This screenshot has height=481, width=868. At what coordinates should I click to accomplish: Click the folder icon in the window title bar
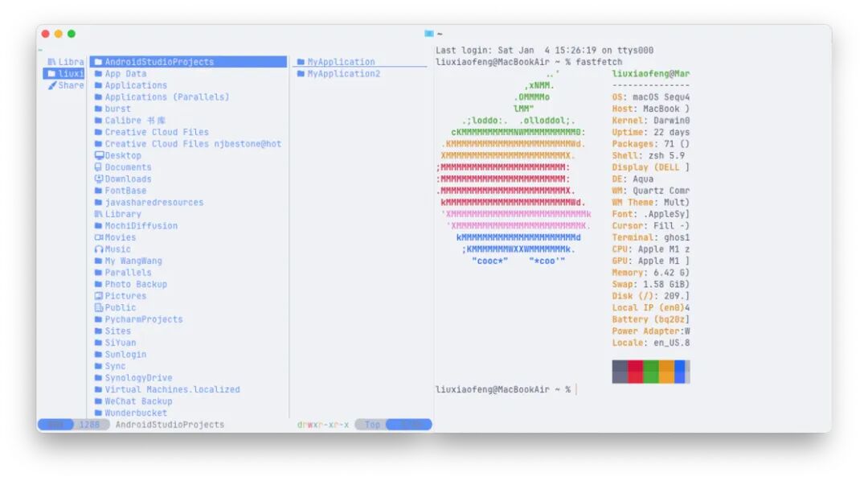[x=428, y=34]
